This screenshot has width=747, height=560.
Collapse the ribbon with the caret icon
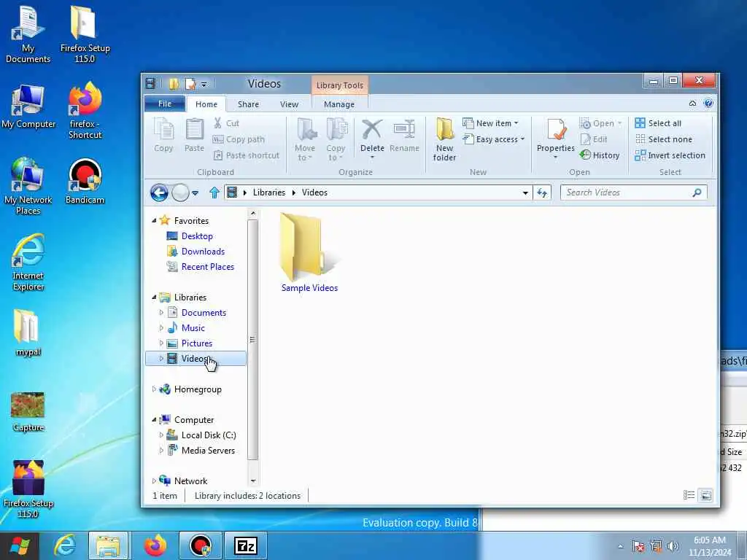(693, 104)
